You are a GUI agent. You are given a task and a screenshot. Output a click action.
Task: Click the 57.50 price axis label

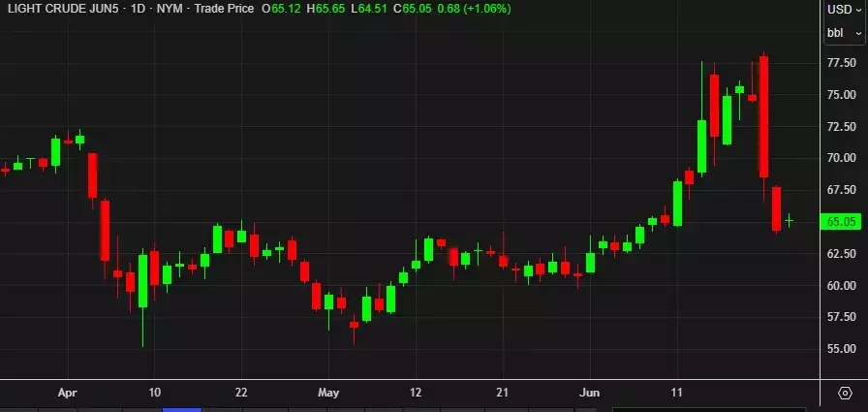tap(841, 317)
